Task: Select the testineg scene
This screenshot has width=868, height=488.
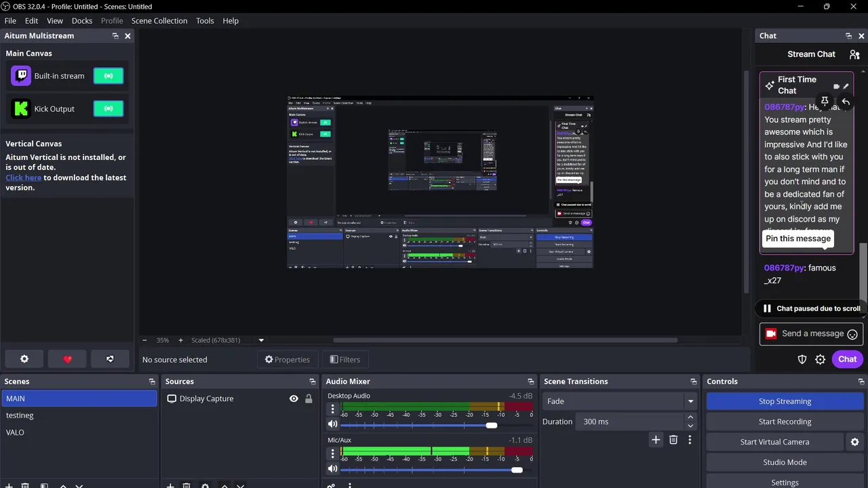Action: pyautogui.click(x=79, y=415)
